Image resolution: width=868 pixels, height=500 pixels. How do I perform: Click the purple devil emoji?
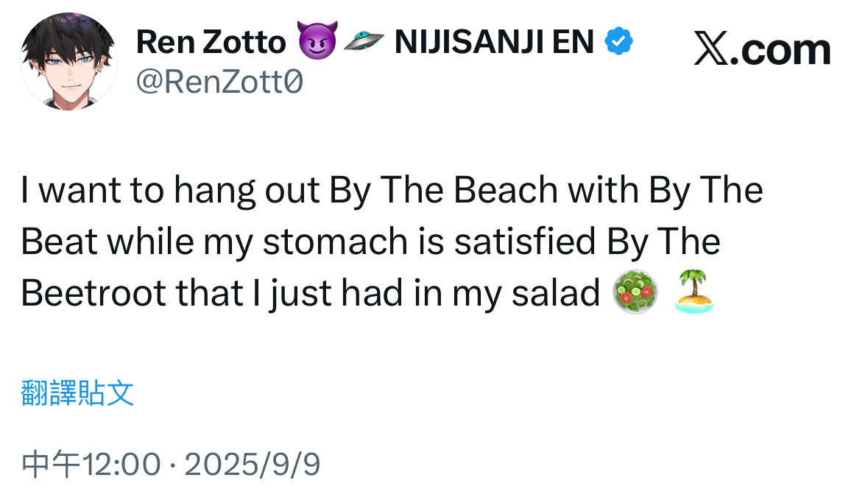pyautogui.click(x=317, y=42)
